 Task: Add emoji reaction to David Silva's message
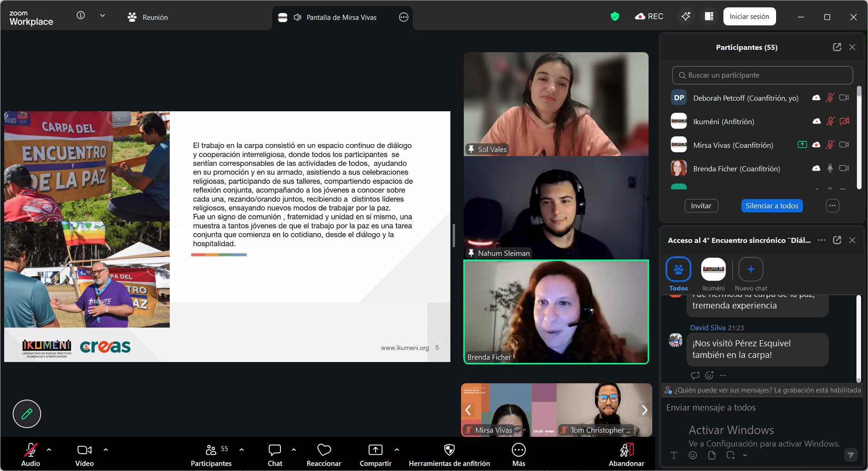point(710,375)
